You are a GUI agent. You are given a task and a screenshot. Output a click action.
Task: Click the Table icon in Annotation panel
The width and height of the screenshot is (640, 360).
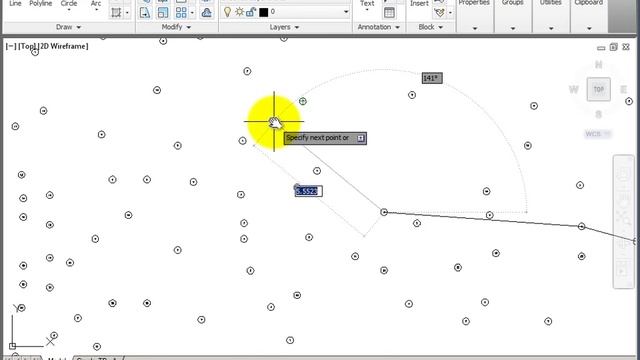click(x=389, y=13)
